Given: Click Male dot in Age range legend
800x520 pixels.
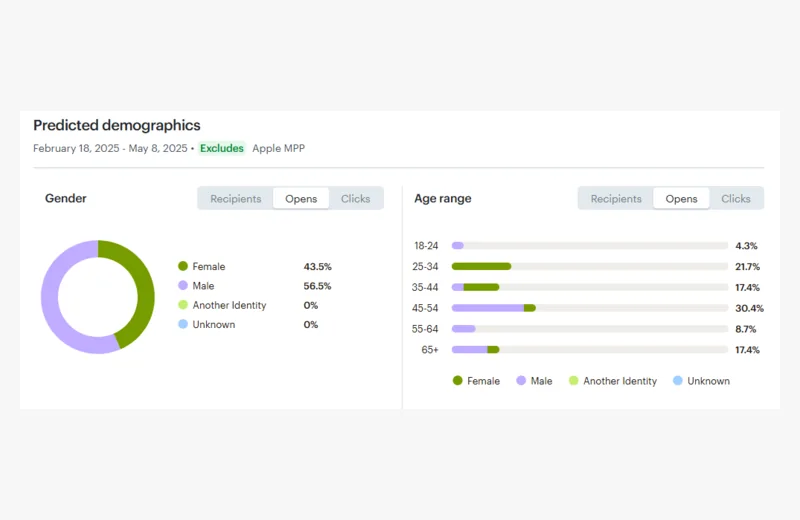Looking at the screenshot, I should click(521, 381).
